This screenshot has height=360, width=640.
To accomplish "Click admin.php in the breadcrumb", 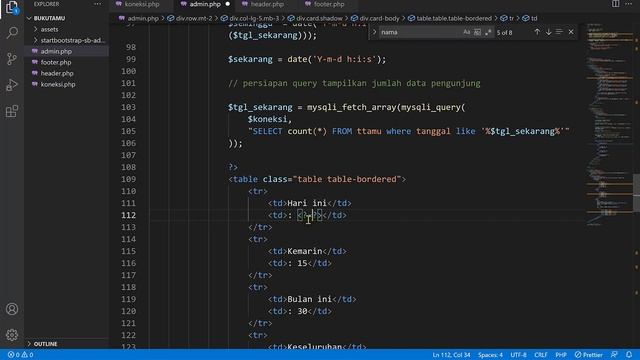I will 142,18.
